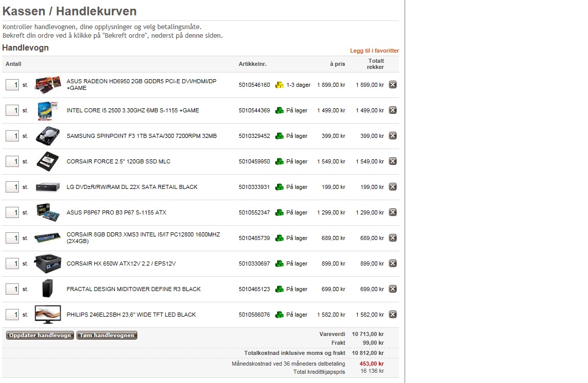Select article number 5010586076

pyautogui.click(x=254, y=315)
